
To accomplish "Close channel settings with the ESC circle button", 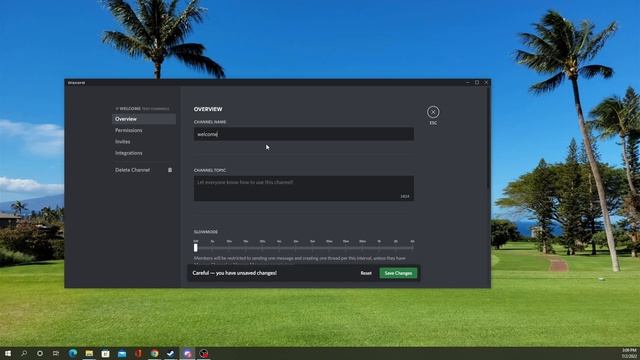I will click(433, 112).
